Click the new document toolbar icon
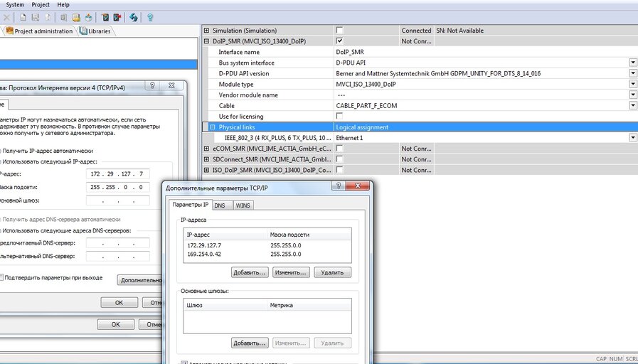This screenshot has height=364, width=638. (x=23, y=18)
